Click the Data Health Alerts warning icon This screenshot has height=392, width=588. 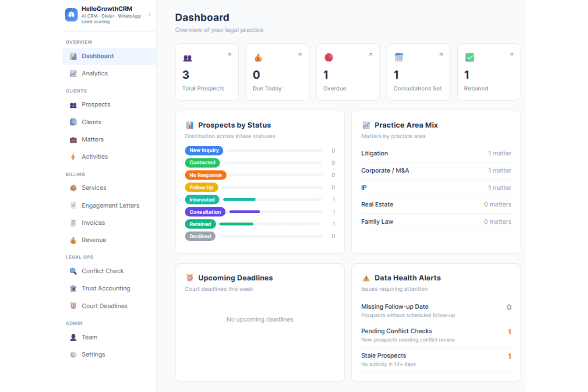coord(366,278)
